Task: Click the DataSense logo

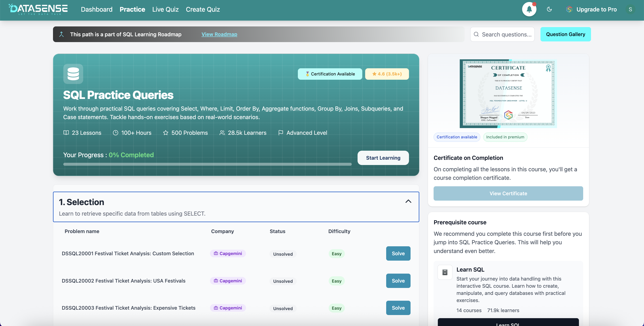Action: tap(38, 9)
